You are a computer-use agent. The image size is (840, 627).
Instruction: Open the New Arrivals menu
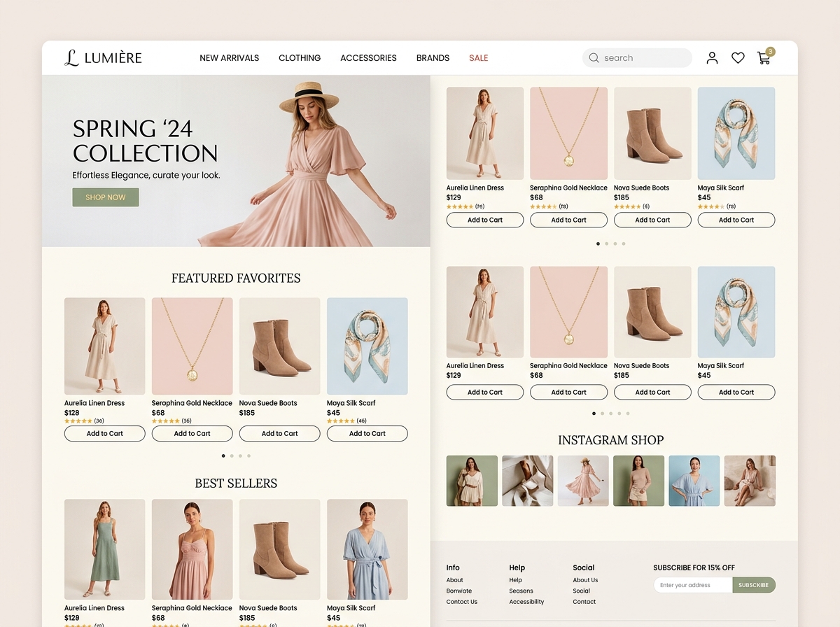230,58
